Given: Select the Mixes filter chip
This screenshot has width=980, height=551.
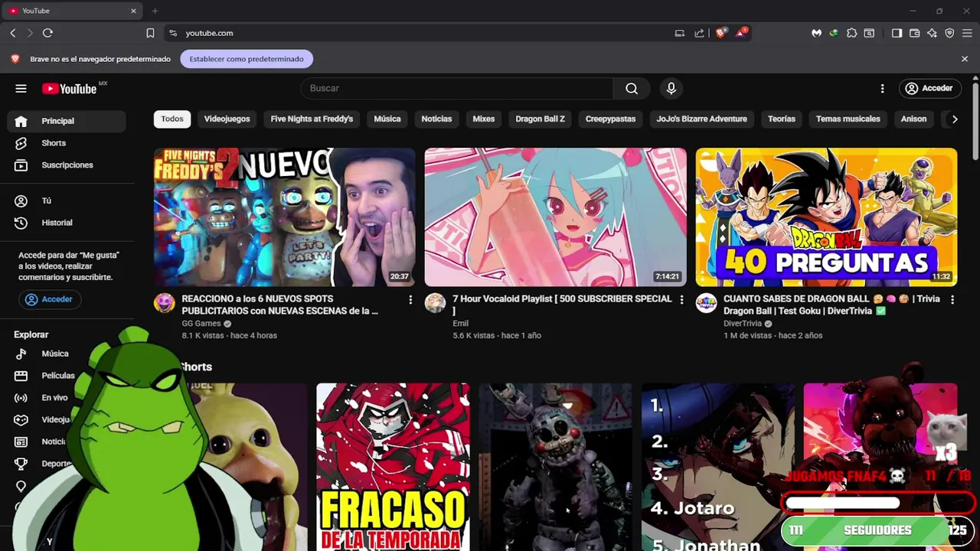Looking at the screenshot, I should tap(484, 119).
